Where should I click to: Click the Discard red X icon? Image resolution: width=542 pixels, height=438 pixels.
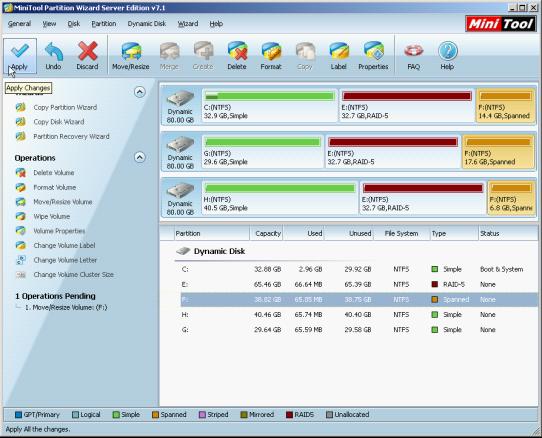[x=87, y=56]
